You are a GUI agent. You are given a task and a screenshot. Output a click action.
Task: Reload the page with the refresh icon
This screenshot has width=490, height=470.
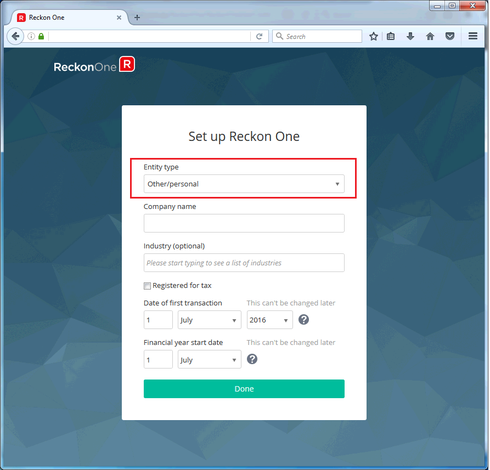pos(259,36)
